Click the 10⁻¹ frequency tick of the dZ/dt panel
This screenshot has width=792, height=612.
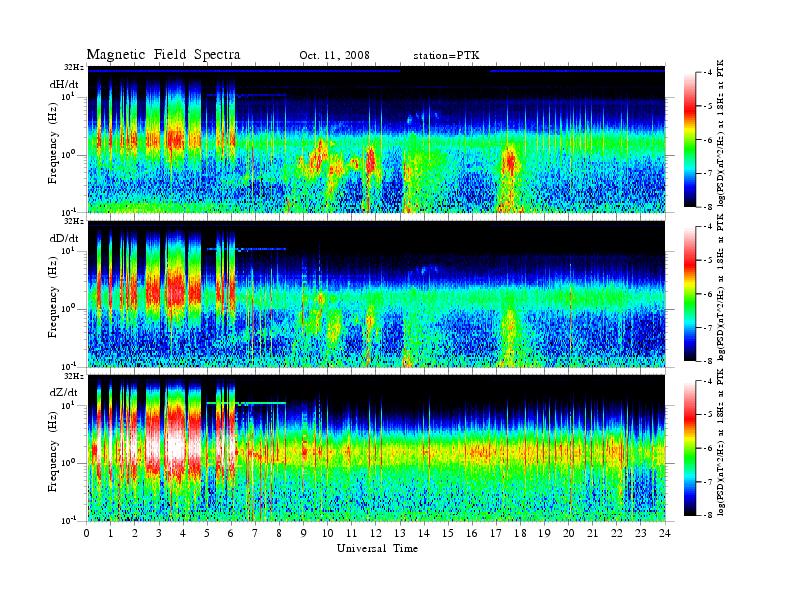click(x=69, y=520)
